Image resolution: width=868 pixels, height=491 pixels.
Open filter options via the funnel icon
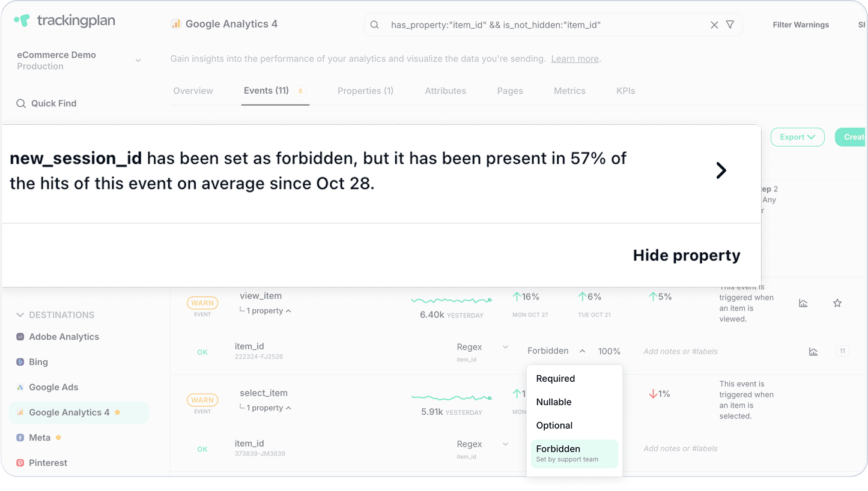click(x=730, y=25)
